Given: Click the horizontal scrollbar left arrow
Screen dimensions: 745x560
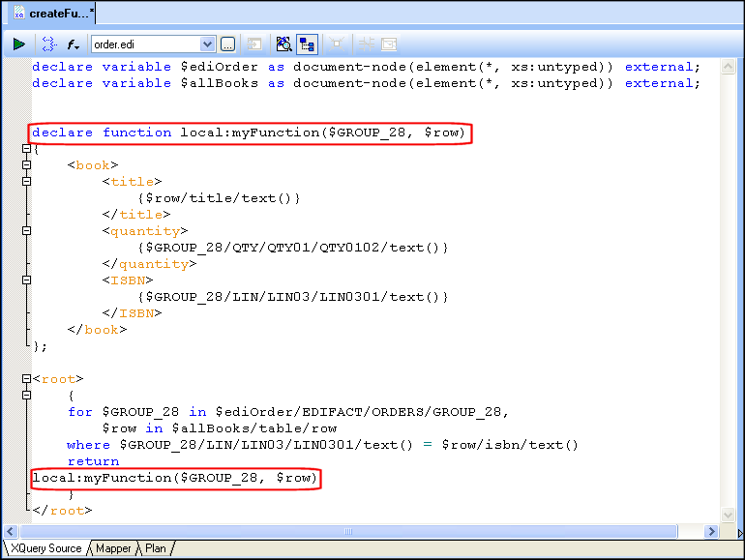Looking at the screenshot, I should pos(11,531).
